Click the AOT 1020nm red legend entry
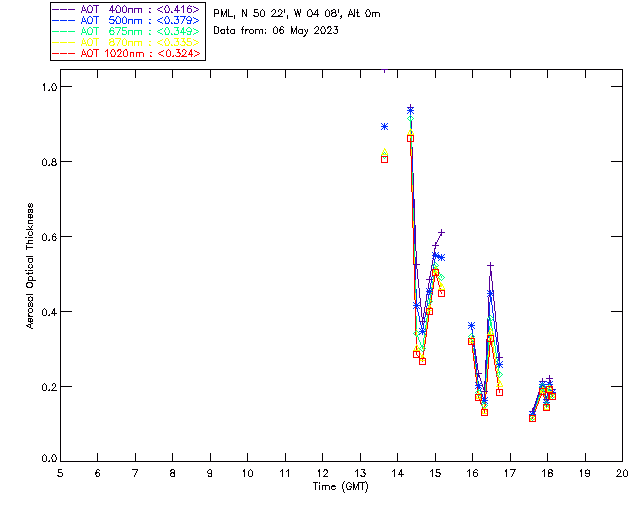 point(127,53)
